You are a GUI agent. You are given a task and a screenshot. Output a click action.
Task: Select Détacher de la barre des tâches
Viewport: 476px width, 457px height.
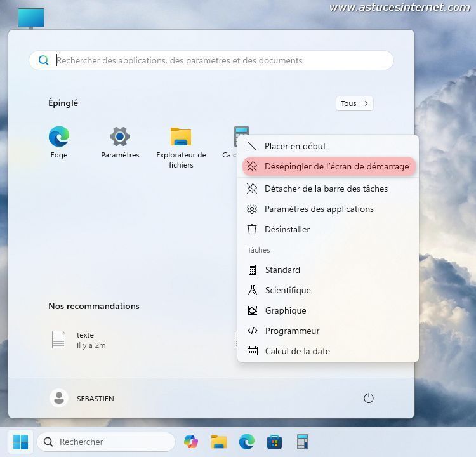click(x=326, y=189)
